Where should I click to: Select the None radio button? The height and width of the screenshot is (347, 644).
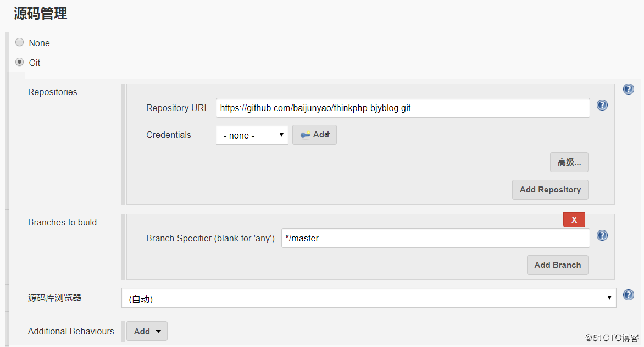(x=20, y=42)
